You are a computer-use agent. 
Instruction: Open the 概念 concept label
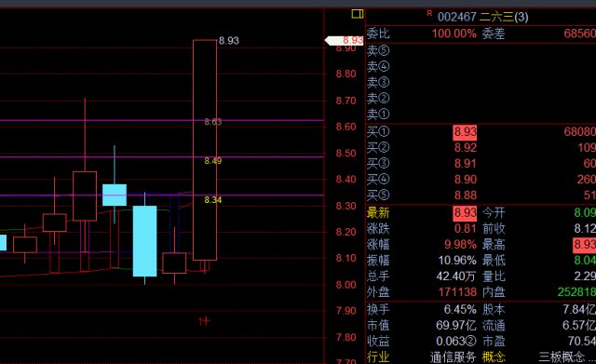point(494,357)
